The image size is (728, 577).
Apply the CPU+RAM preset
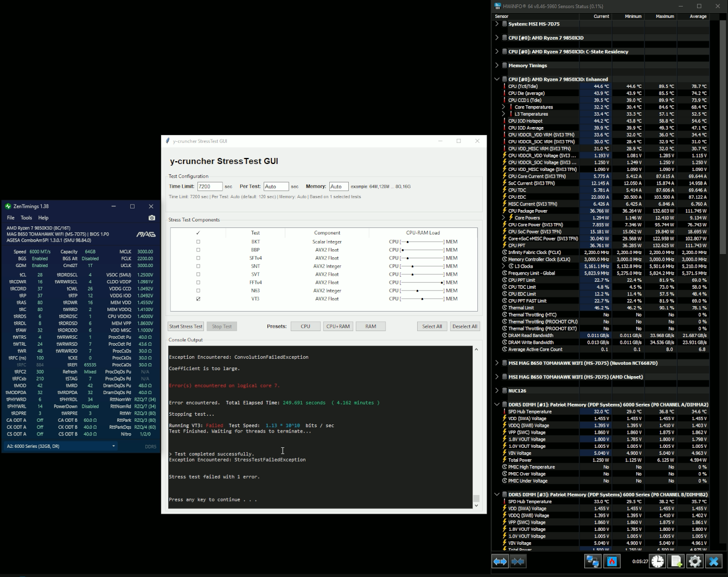click(x=338, y=326)
